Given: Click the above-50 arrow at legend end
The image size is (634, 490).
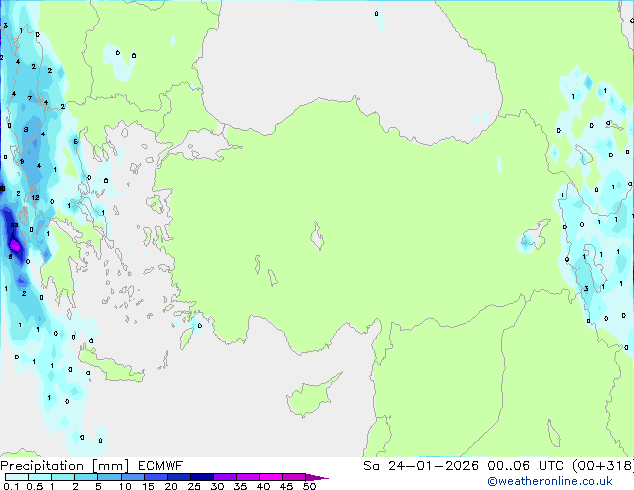Looking at the screenshot, I should click(317, 477).
